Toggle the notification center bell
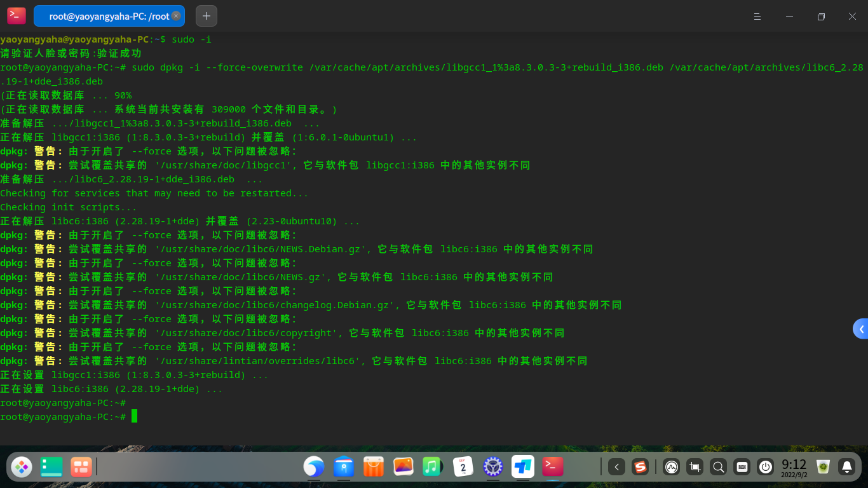 [847, 467]
